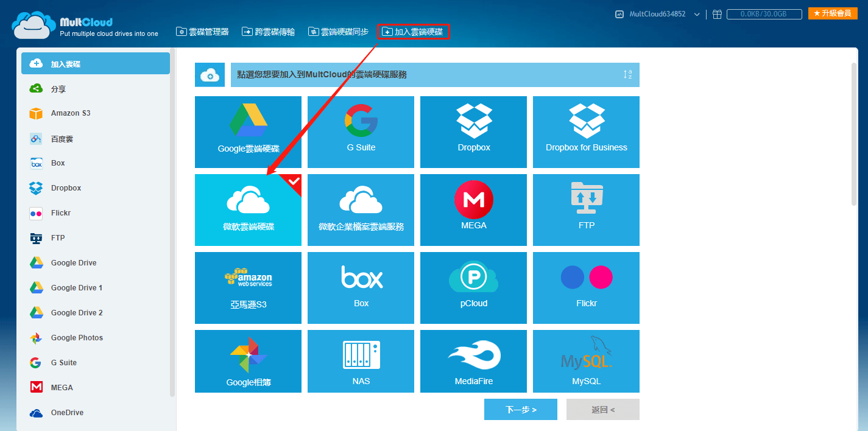Select the MySQL tile
Image resolution: width=868 pixels, height=431 pixels.
(x=586, y=361)
